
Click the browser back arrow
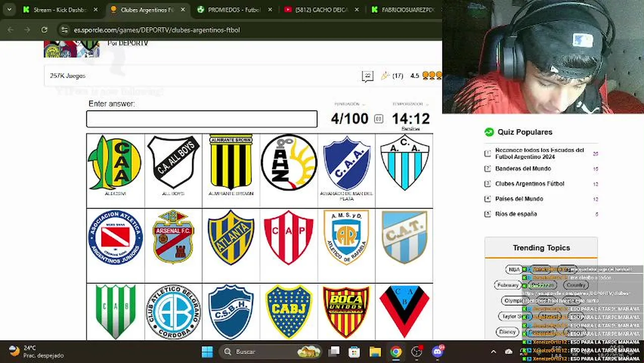tap(10, 30)
